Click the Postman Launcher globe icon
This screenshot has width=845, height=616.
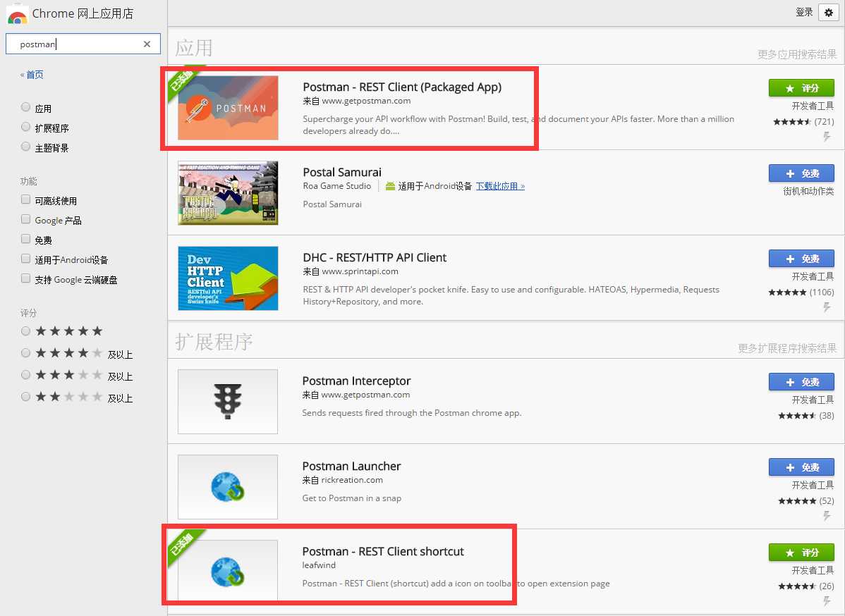[228, 487]
